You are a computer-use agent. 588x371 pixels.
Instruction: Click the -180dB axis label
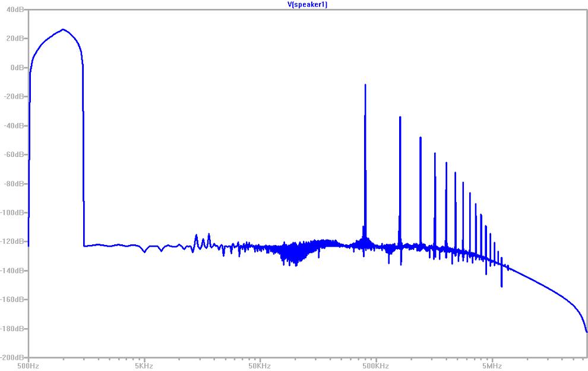click(12, 329)
